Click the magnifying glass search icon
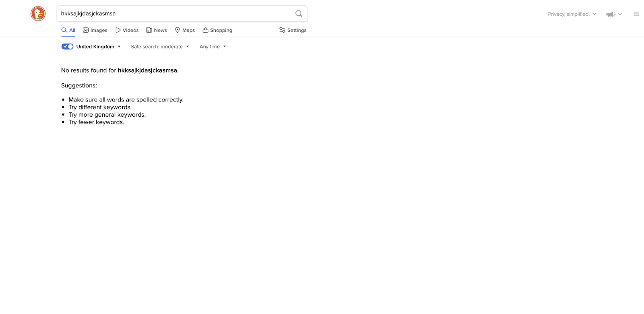 299,14
